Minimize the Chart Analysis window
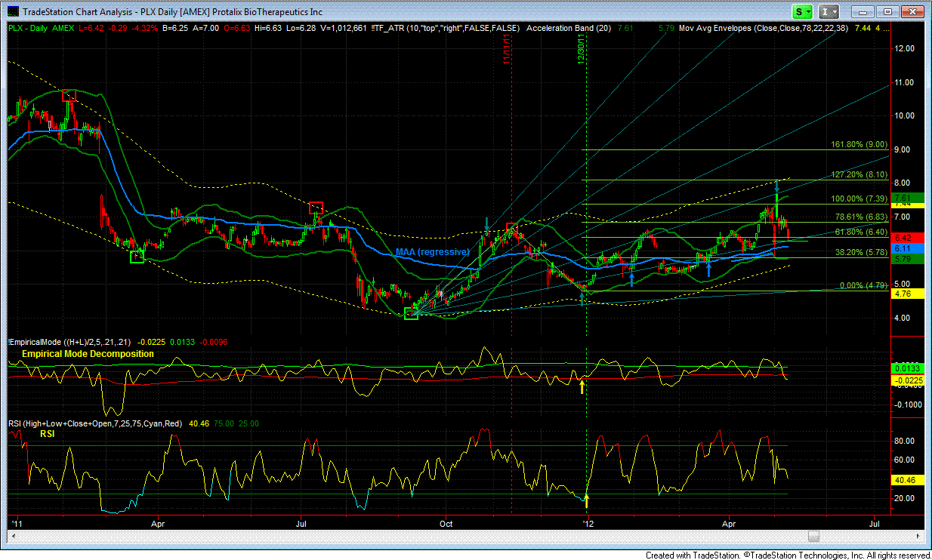 coord(864,11)
